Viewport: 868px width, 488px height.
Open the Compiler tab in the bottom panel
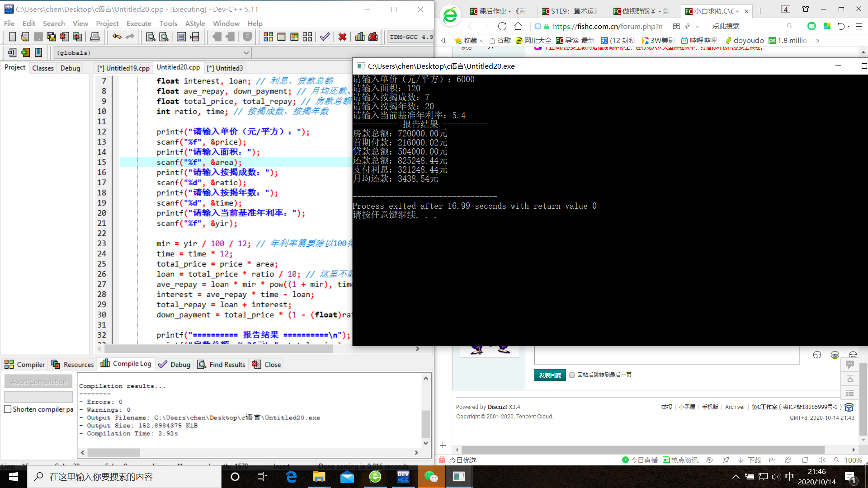pyautogui.click(x=25, y=365)
